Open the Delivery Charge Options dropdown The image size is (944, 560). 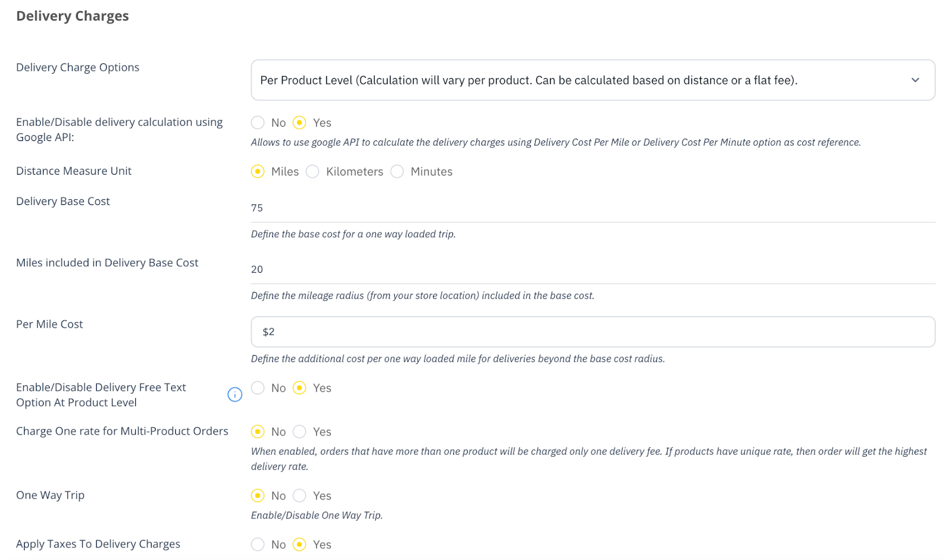(592, 80)
